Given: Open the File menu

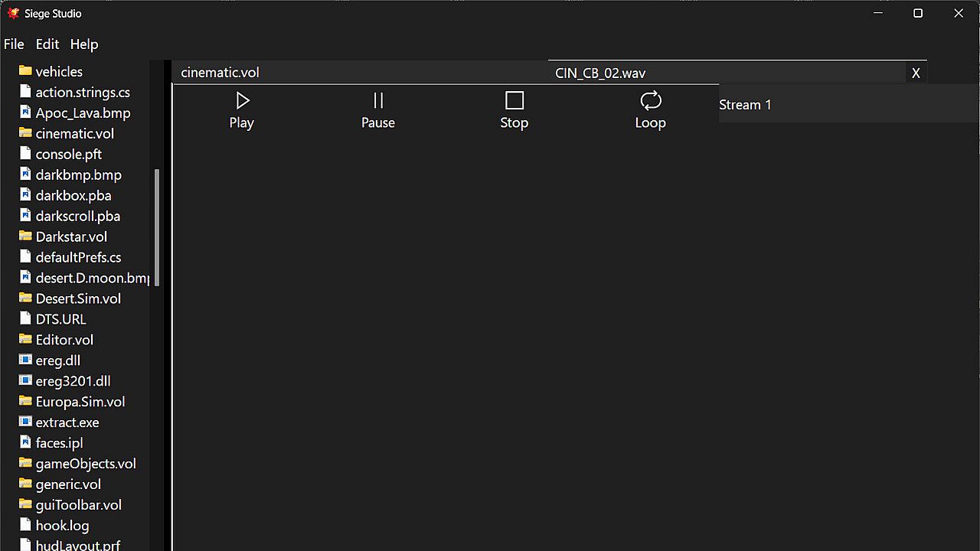Looking at the screenshot, I should pos(14,44).
